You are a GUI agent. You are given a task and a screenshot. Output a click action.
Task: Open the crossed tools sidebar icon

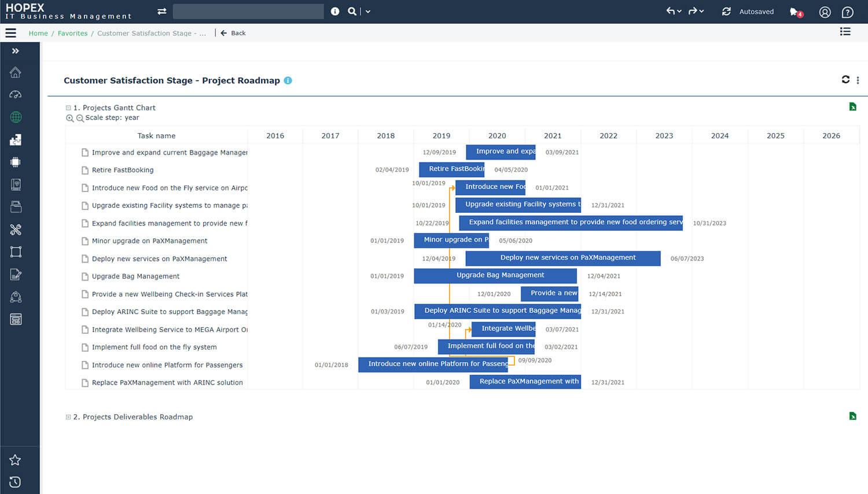click(x=16, y=230)
